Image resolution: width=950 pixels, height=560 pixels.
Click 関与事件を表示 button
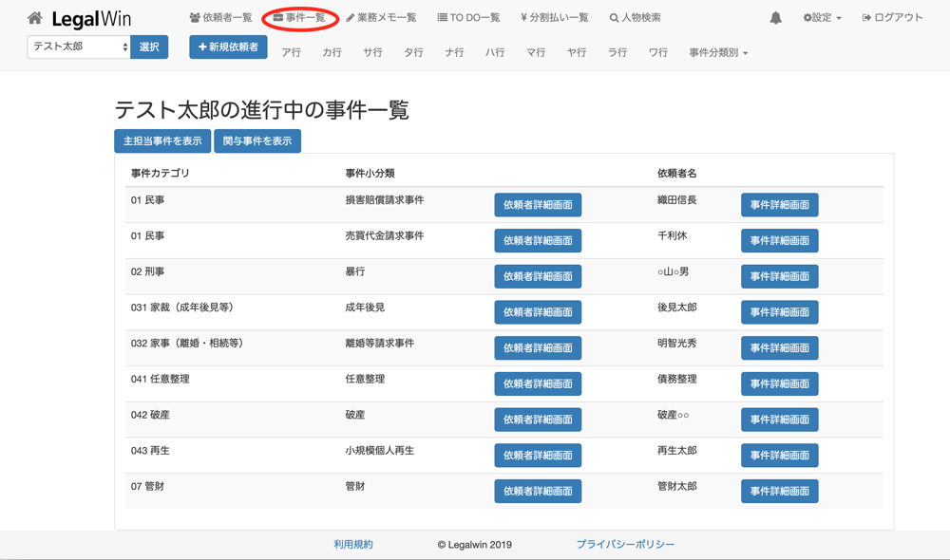point(257,140)
